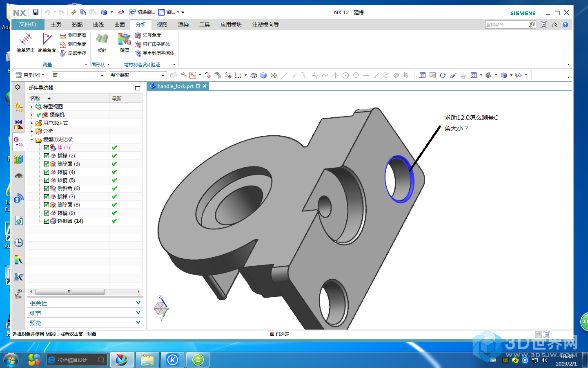
Task: Click the rectangle selection icon in selection bar
Action: point(238,75)
